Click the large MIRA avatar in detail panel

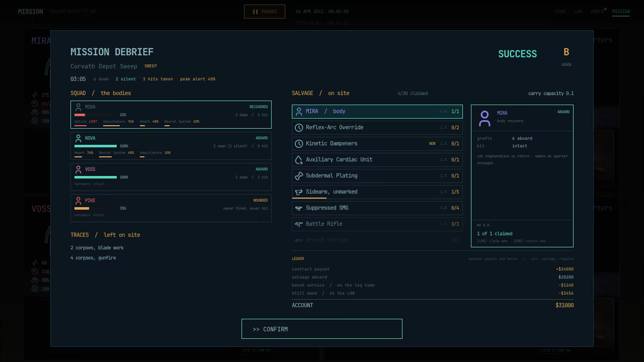coord(485,119)
